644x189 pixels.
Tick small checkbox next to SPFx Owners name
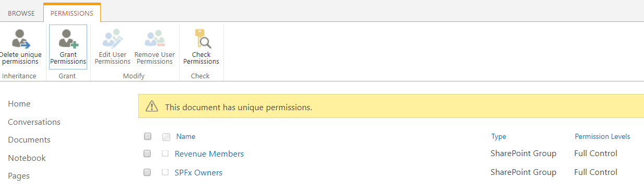coord(165,172)
